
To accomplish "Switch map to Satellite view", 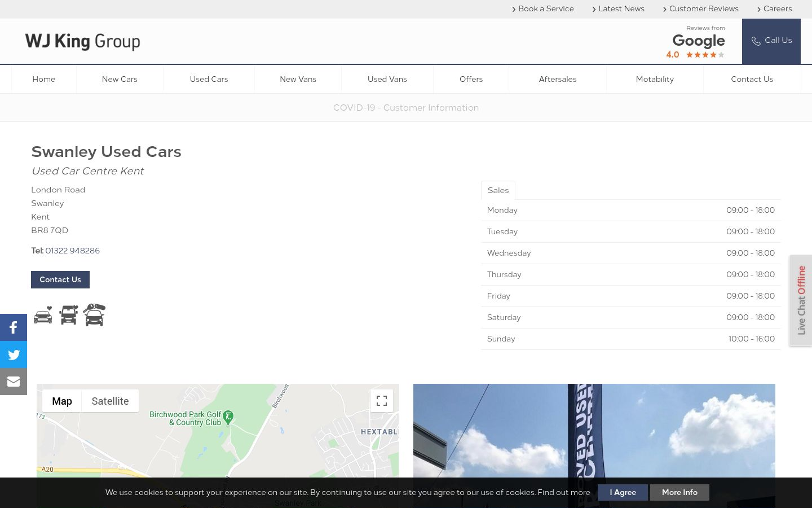I will point(110,401).
